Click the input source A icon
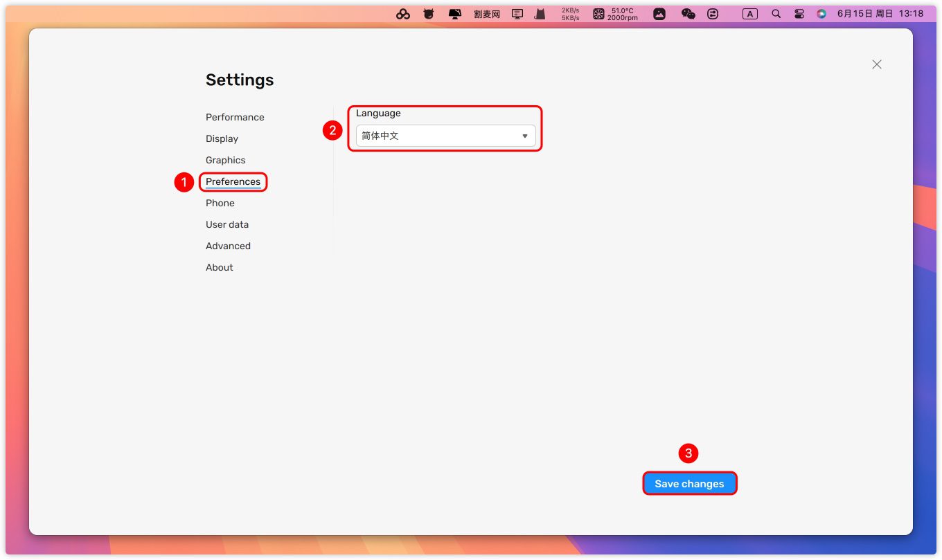This screenshot has height=560, width=942. click(749, 14)
